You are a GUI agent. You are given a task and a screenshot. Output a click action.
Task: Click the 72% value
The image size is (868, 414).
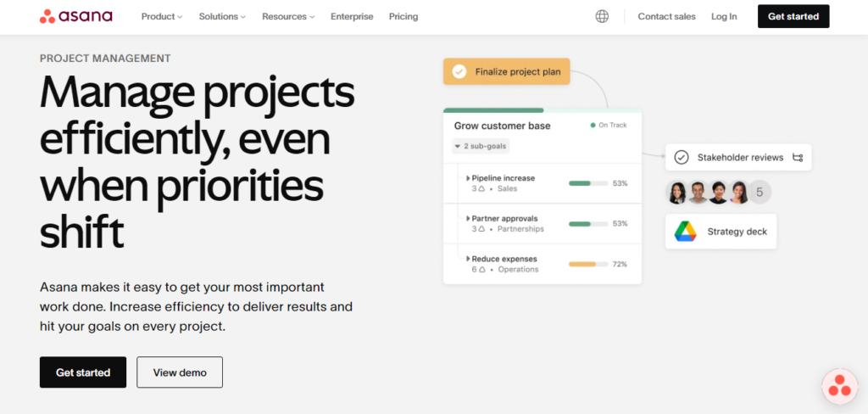[x=620, y=265]
